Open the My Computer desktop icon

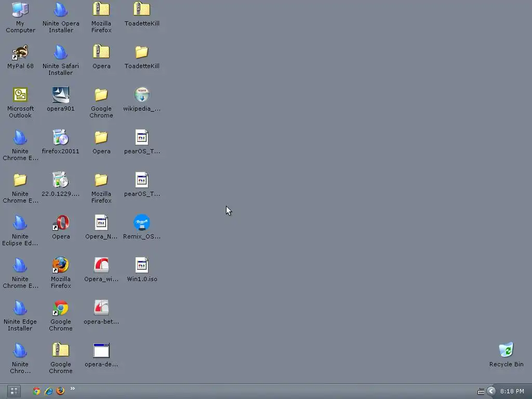tap(20, 10)
